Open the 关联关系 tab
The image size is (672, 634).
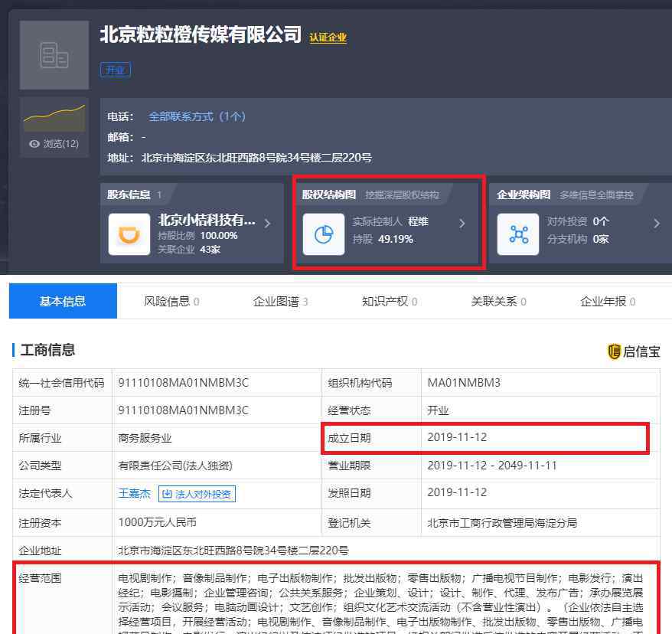(498, 302)
